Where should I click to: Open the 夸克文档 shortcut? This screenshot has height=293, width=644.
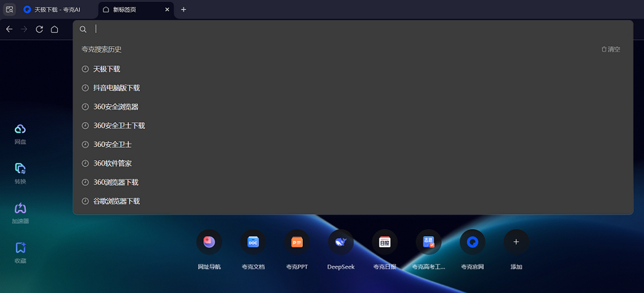[253, 243]
